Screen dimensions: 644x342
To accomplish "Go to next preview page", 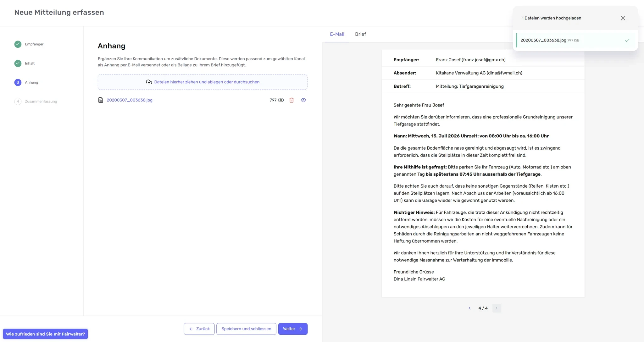I will point(497,308).
